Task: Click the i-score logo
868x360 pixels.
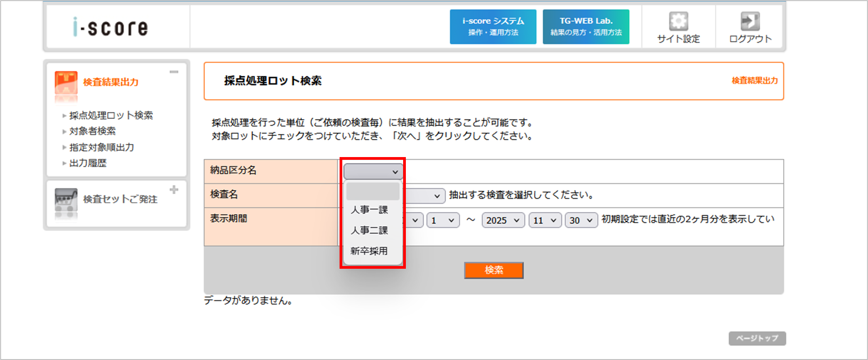Action: coord(110,28)
